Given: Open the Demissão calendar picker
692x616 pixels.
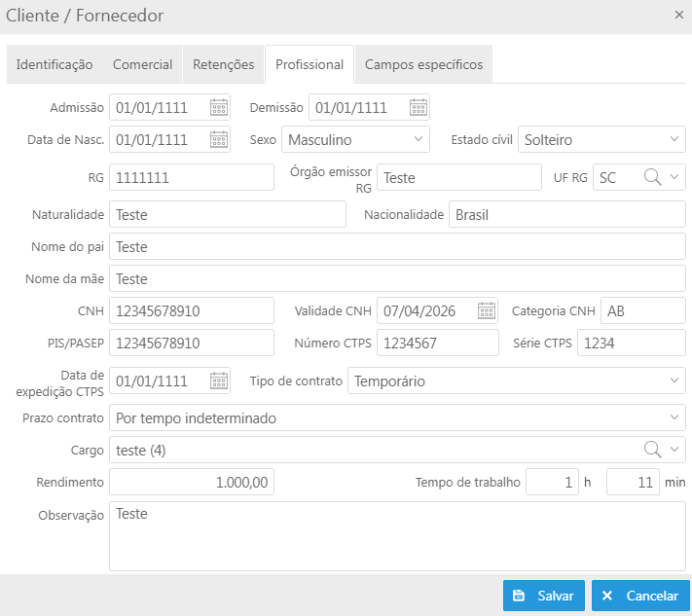Looking at the screenshot, I should pyautogui.click(x=419, y=107).
